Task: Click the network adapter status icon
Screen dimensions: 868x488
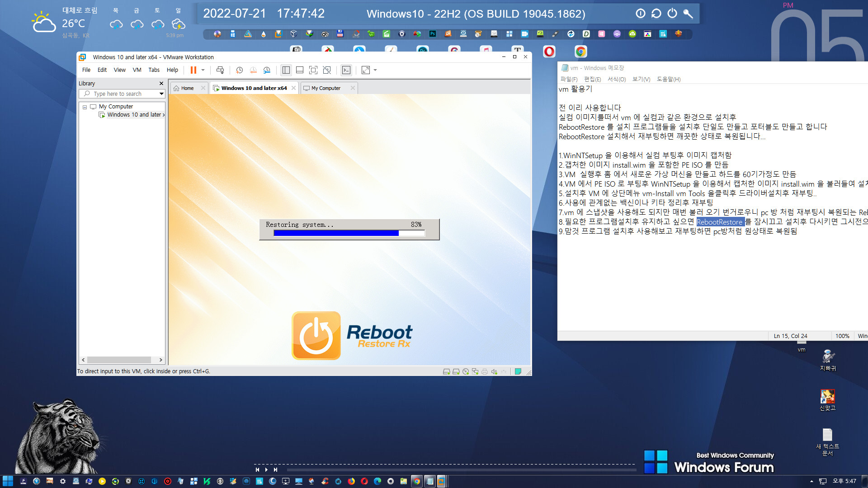Action: tap(475, 371)
